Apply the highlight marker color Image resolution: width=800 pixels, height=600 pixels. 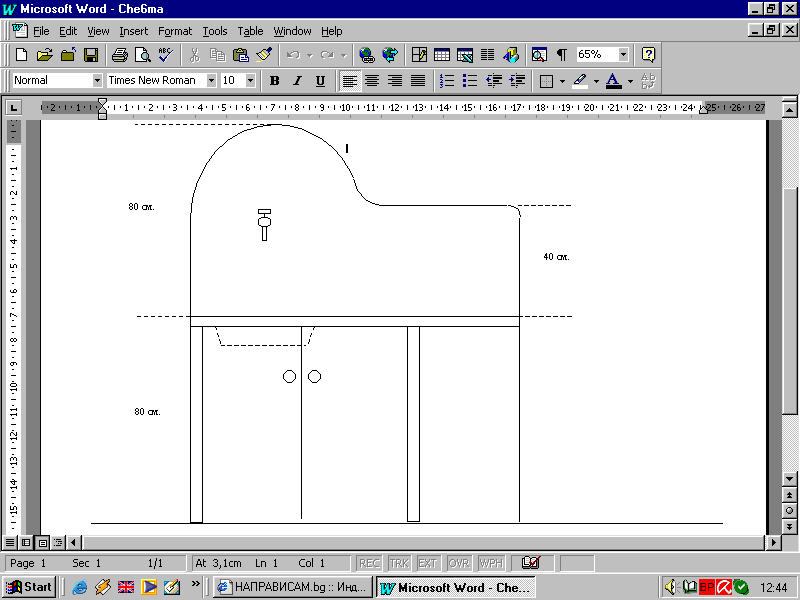tap(580, 81)
